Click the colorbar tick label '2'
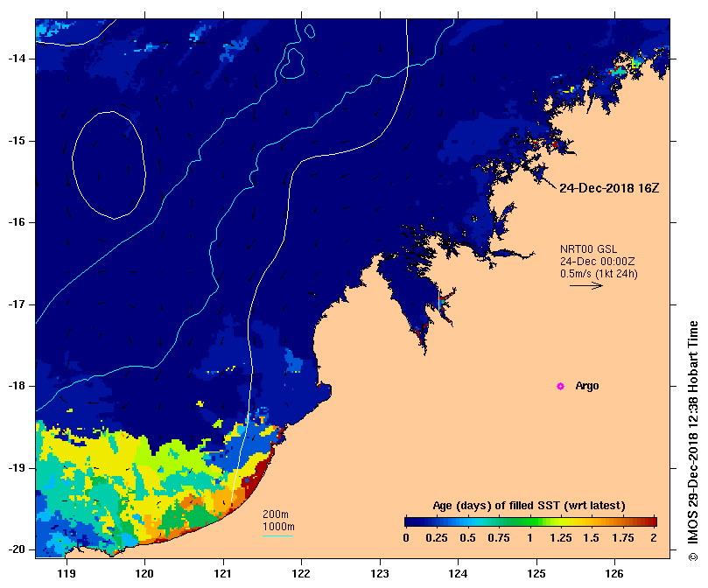The height and width of the screenshot is (588, 708). coord(654,538)
